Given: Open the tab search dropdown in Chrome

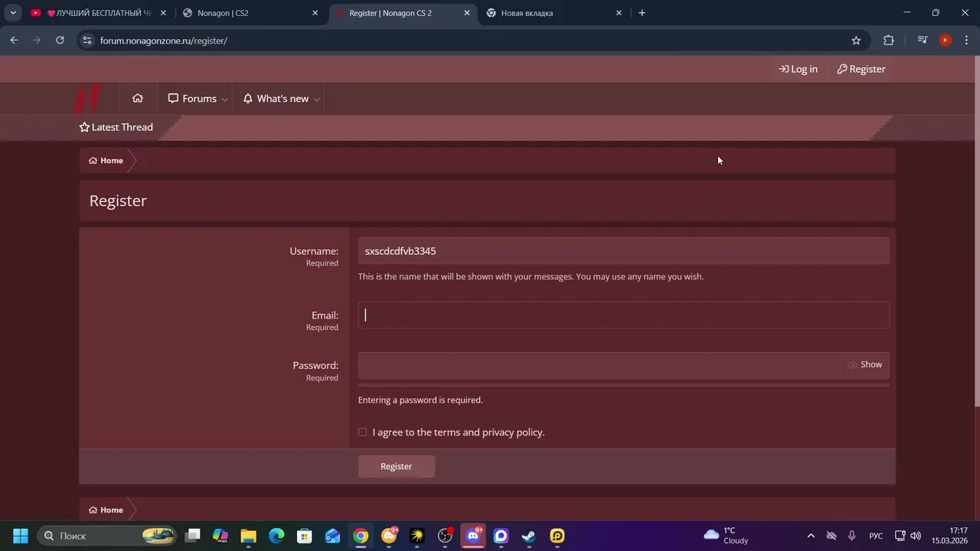Looking at the screenshot, I should (x=13, y=13).
